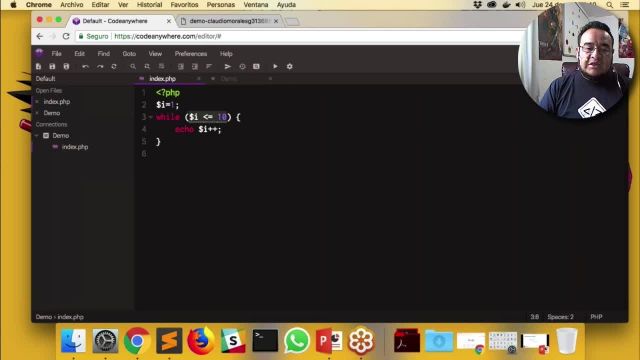
Task: Open index.php under Demo connection
Action: click(x=75, y=147)
